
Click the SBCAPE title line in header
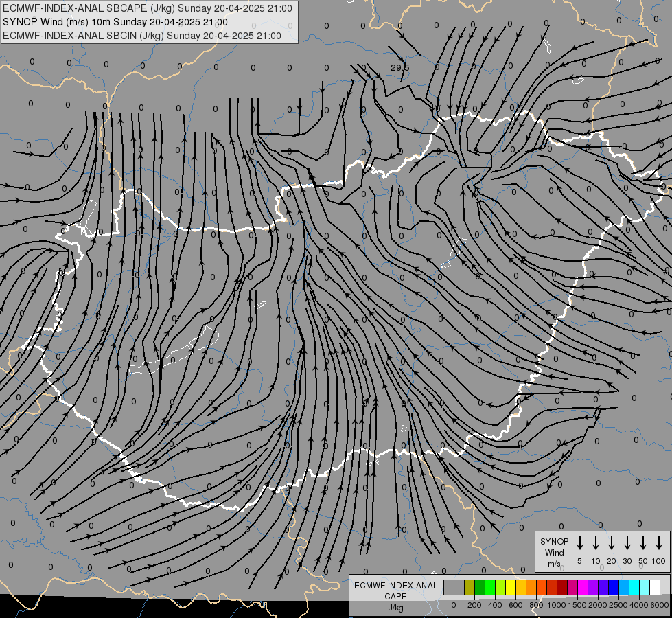(x=148, y=8)
